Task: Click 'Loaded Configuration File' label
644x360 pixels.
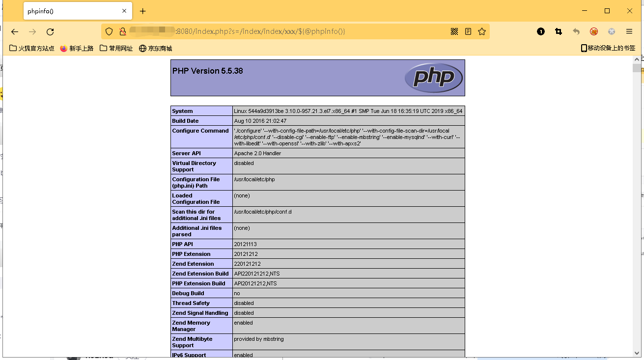Action: coord(196,198)
